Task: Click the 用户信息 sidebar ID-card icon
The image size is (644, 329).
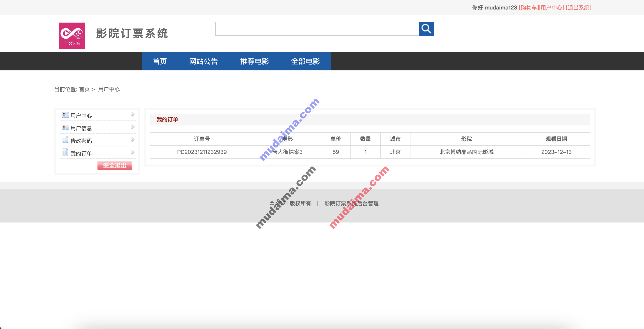Action: tap(65, 128)
